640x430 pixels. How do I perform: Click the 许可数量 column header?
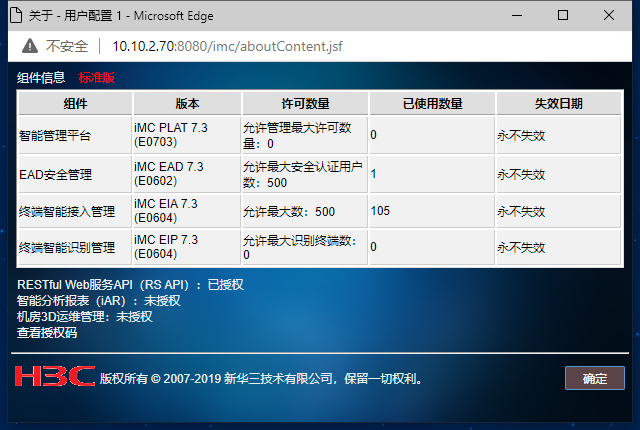pyautogui.click(x=305, y=104)
